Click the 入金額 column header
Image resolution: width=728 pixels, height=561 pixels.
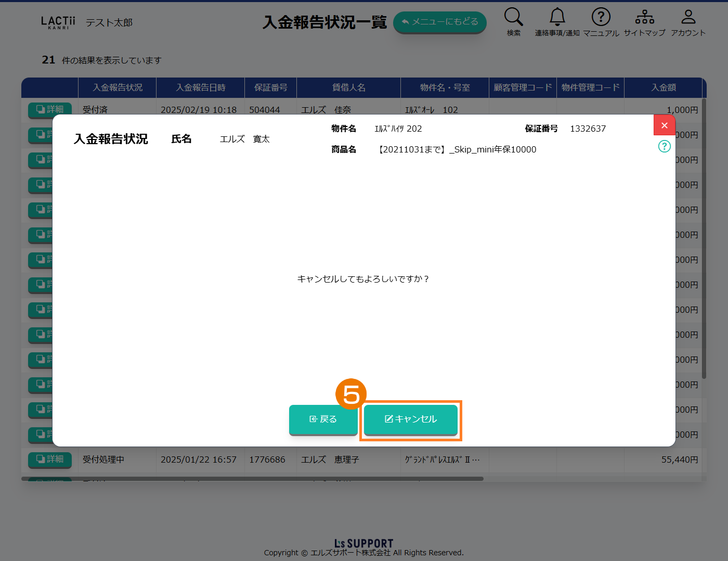click(663, 87)
